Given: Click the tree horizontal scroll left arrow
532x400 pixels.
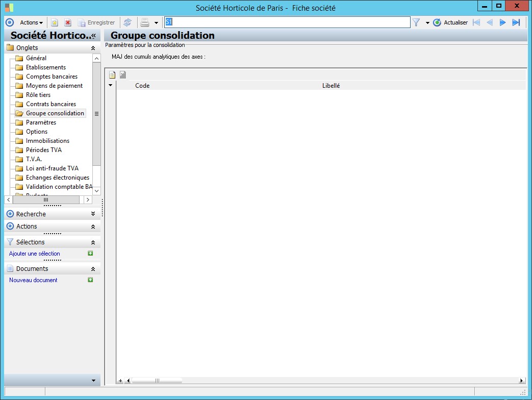Looking at the screenshot, I should point(9,200).
